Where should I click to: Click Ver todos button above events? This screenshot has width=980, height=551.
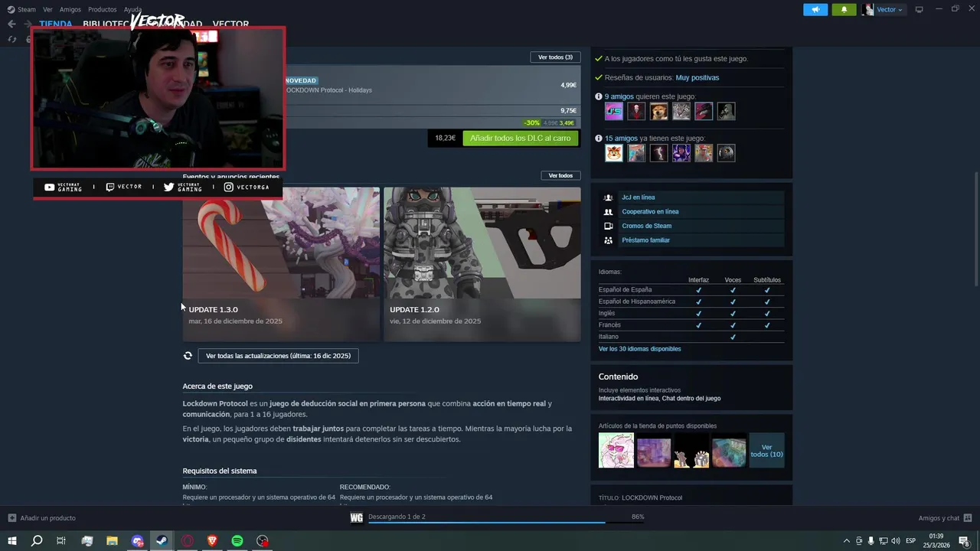pos(560,175)
